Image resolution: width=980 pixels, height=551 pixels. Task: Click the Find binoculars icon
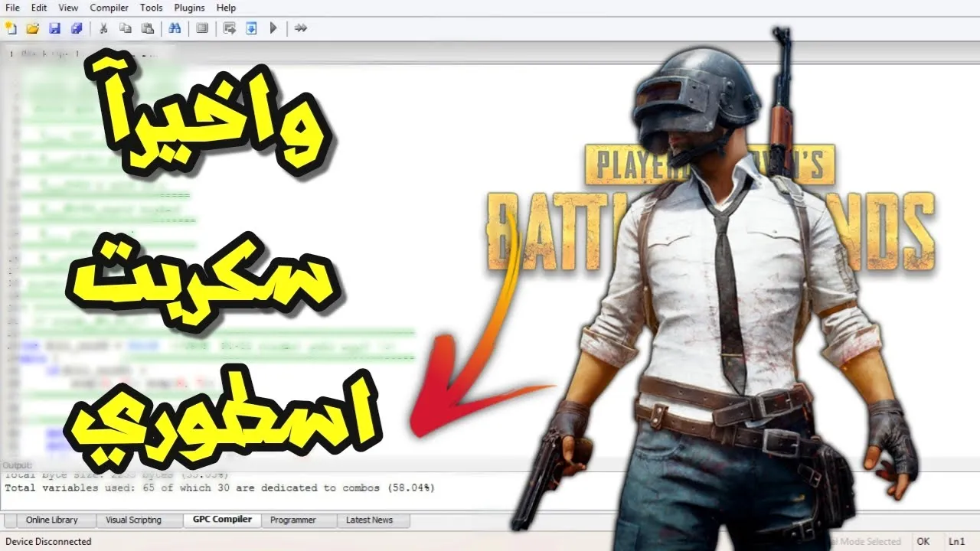pos(175,28)
